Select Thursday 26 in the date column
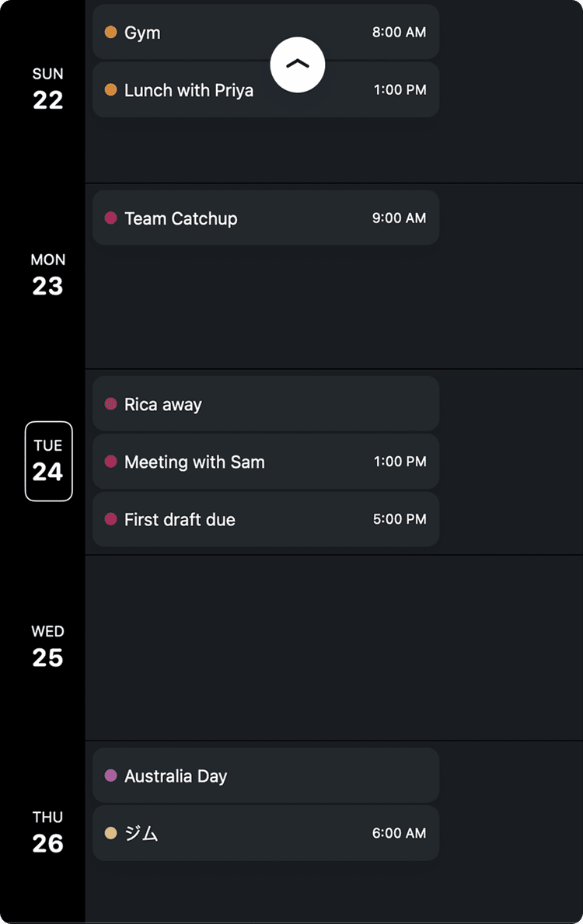This screenshot has width=583, height=924. [47, 832]
